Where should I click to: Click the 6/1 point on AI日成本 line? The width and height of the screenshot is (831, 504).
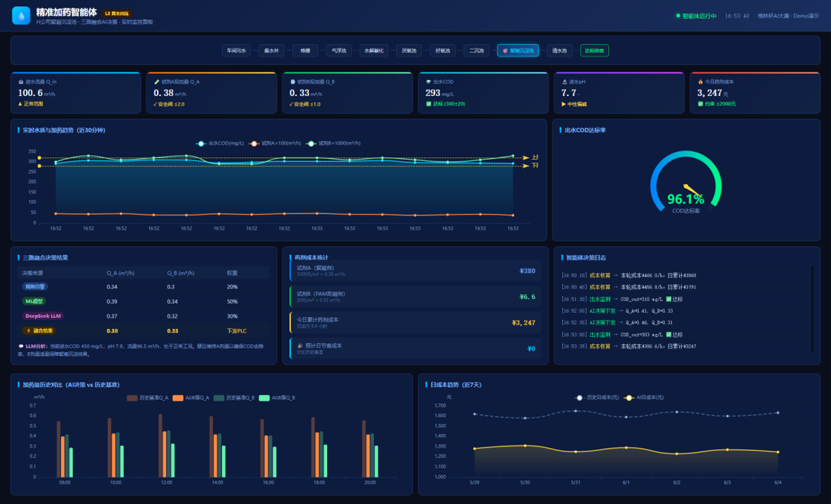(626, 448)
